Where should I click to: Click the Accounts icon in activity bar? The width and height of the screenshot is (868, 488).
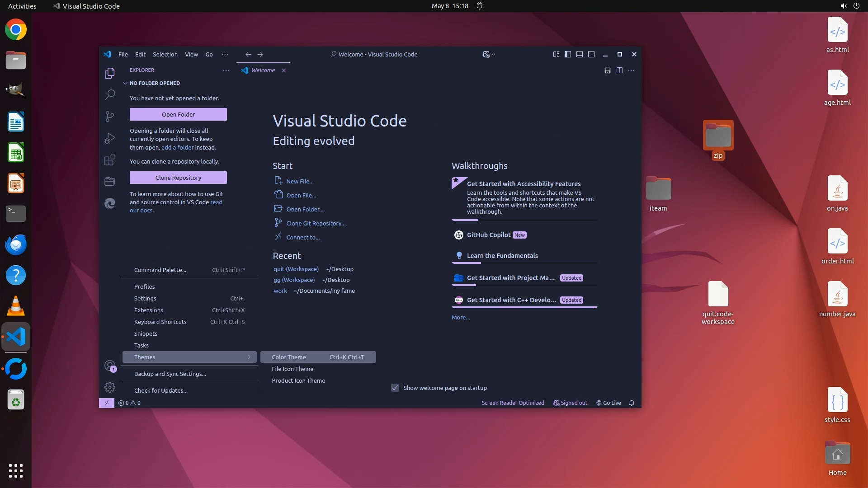[x=110, y=366]
